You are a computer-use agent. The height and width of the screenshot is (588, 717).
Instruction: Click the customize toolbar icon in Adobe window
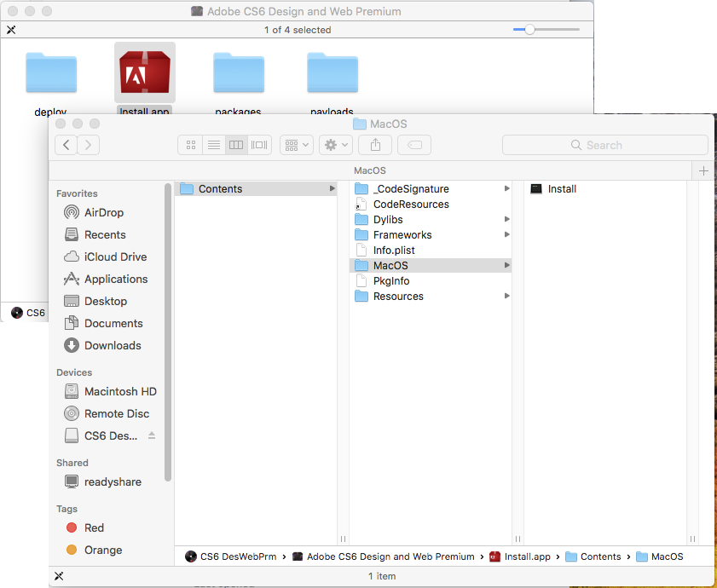click(x=11, y=30)
